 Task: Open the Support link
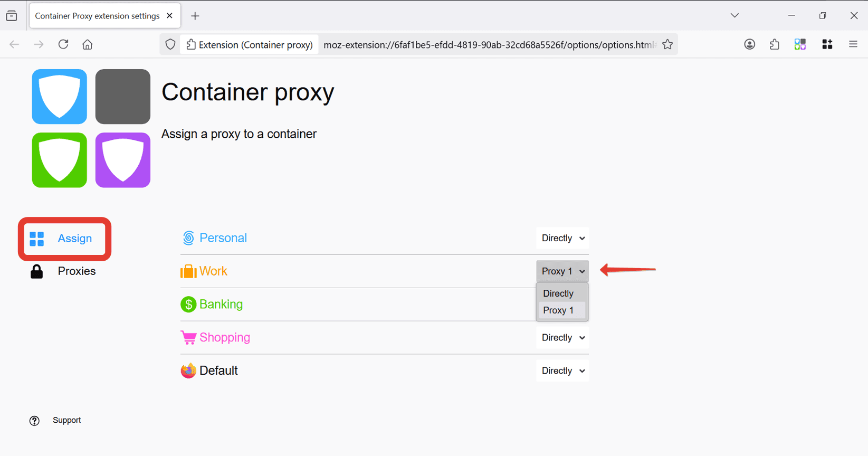66,420
